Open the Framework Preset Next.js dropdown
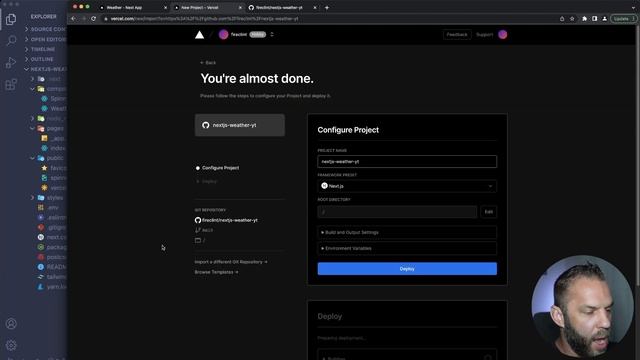This screenshot has height=360, width=640. [x=407, y=186]
